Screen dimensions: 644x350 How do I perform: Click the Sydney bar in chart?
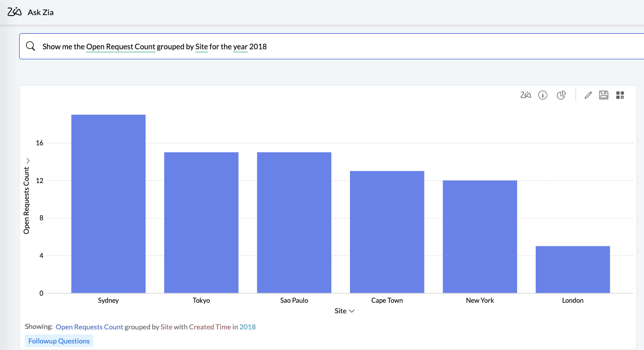coord(108,204)
